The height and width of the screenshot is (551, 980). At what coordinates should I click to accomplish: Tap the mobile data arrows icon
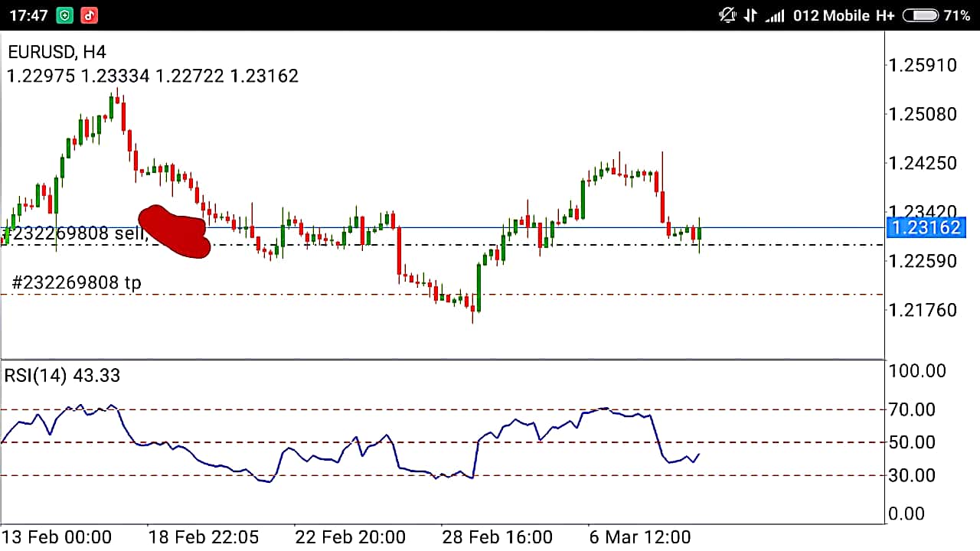750,15
